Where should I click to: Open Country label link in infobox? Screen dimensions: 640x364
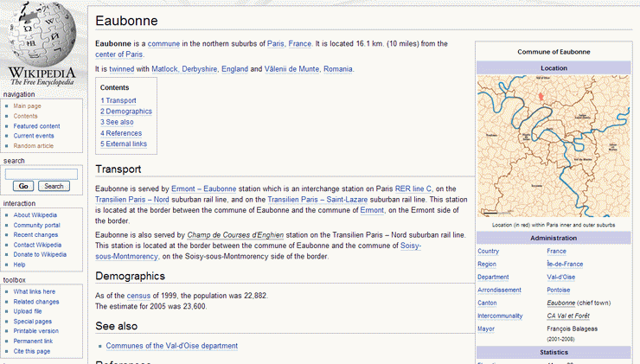(x=488, y=252)
